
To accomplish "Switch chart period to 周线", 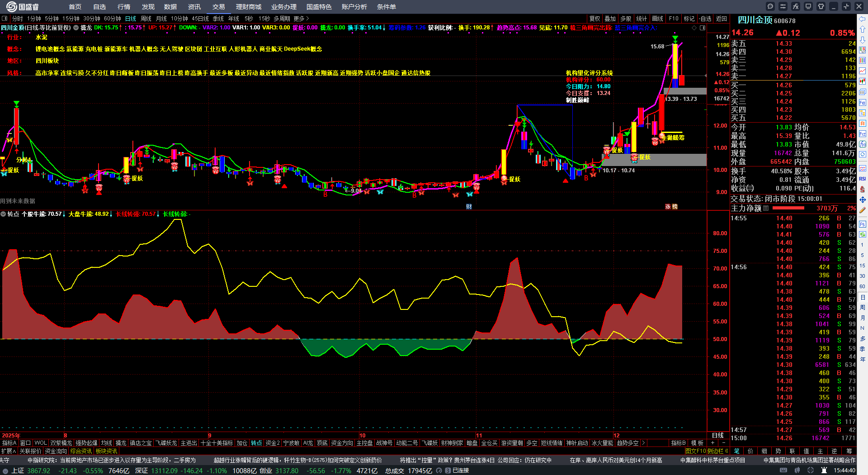I will point(146,19).
